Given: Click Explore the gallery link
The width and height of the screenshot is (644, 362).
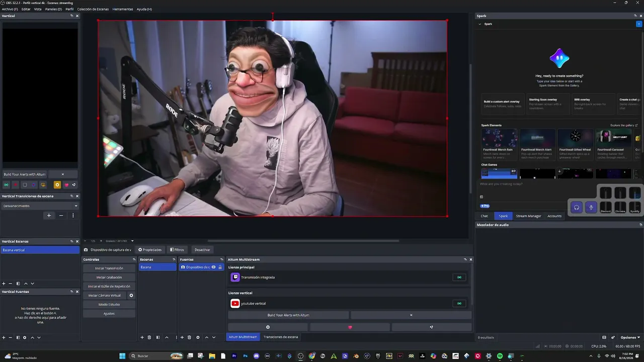Looking at the screenshot, I should [x=624, y=125].
